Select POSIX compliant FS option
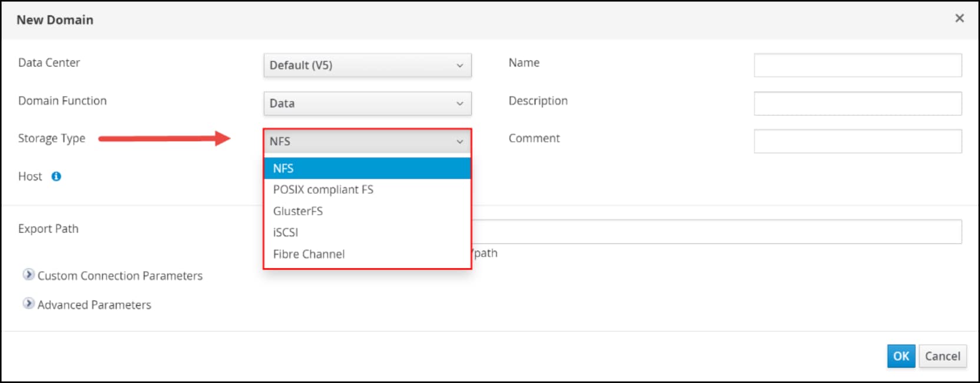This screenshot has width=980, height=383. coord(367,189)
